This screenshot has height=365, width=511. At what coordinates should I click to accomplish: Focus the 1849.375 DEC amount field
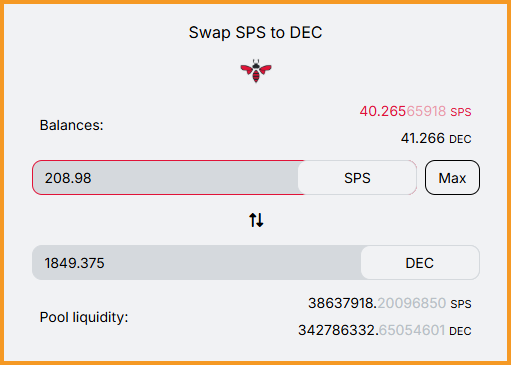(x=197, y=263)
